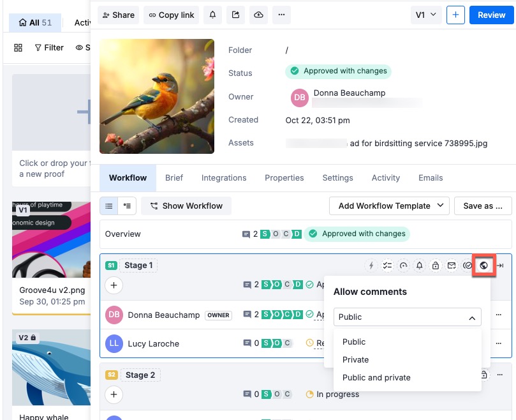The image size is (516, 420).
Task: Switch to the Brief tab
Action: tap(174, 177)
